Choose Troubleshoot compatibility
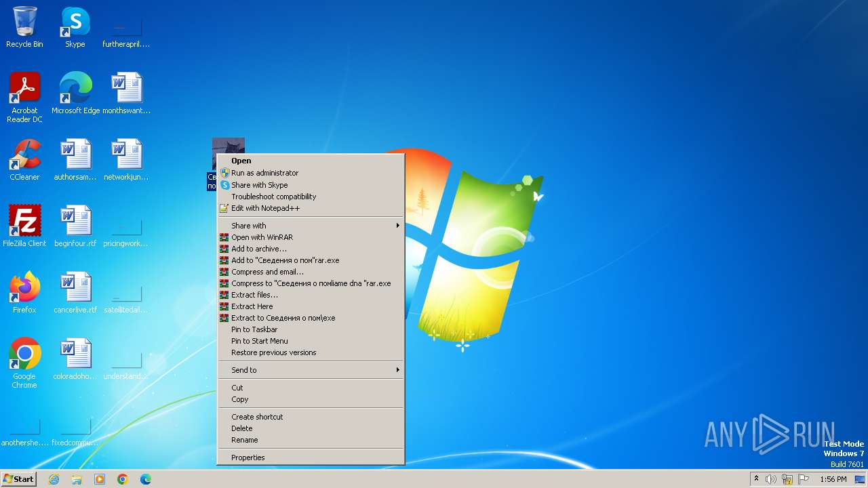This screenshot has height=488, width=868. point(311,197)
